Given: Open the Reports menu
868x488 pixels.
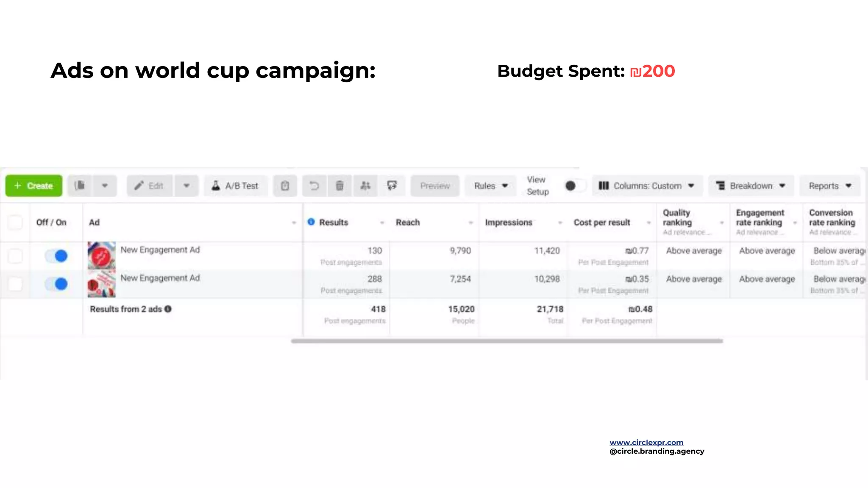Looking at the screenshot, I should click(x=829, y=186).
